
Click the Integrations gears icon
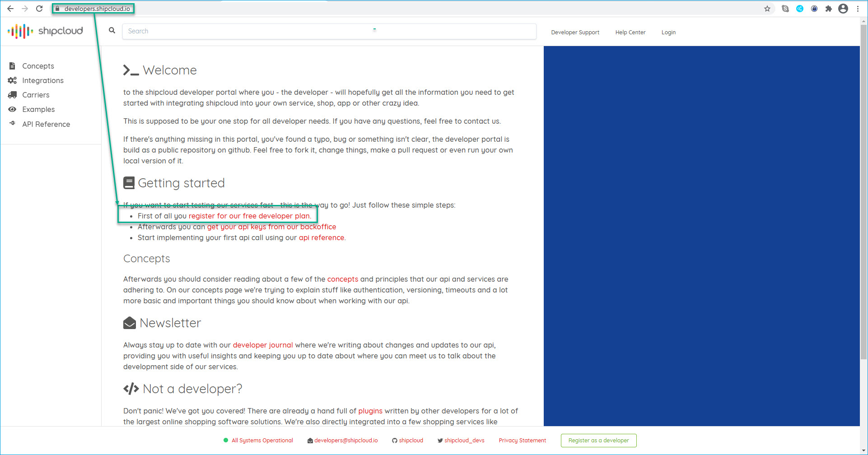point(12,80)
